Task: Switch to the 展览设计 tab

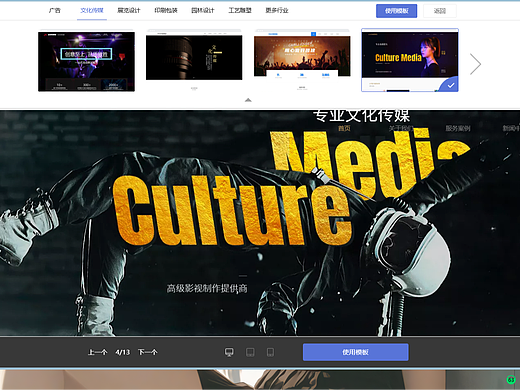Action: (x=129, y=10)
